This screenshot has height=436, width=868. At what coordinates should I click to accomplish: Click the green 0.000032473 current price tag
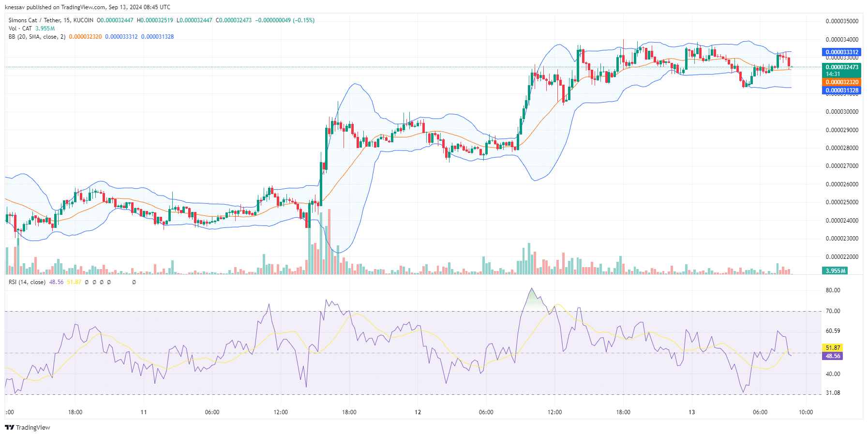841,67
